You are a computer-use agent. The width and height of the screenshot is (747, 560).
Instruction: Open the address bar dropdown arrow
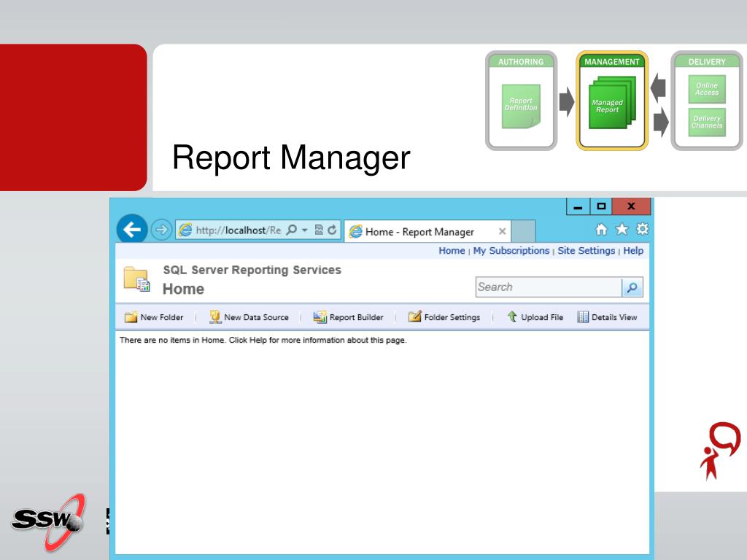(304, 230)
